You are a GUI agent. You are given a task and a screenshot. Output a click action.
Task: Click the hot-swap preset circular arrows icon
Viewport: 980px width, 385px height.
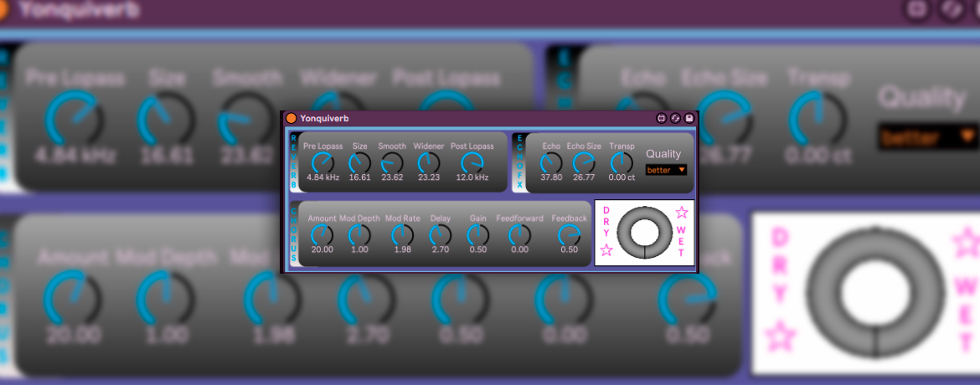[675, 119]
